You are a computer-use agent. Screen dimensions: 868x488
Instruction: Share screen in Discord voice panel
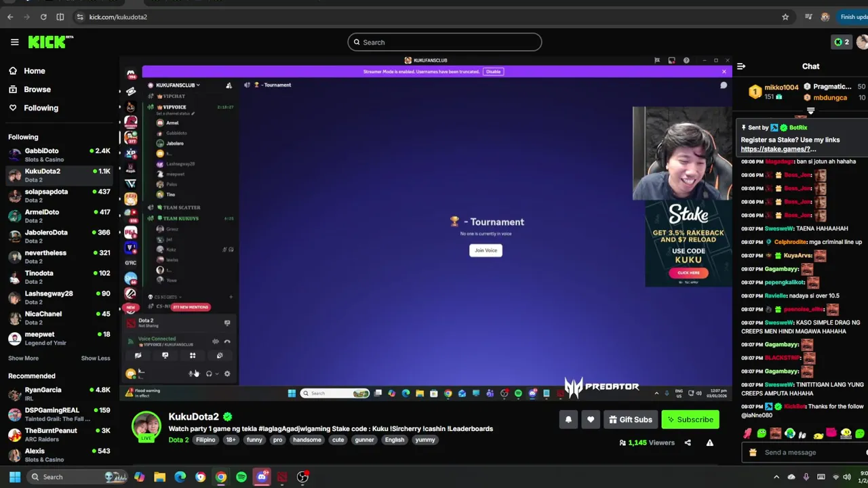click(165, 356)
